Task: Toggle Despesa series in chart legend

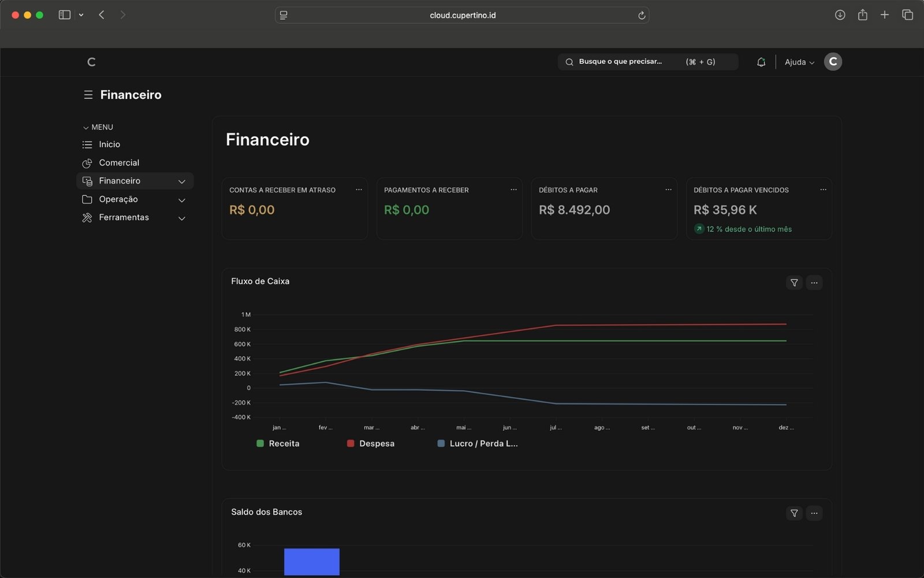Action: (x=371, y=443)
